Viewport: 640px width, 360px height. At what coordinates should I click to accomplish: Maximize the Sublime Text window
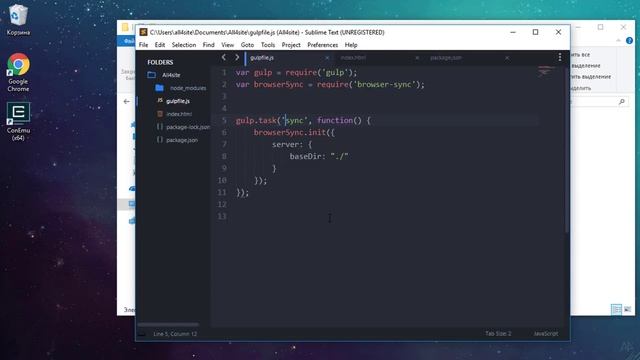pyautogui.click(x=536, y=32)
